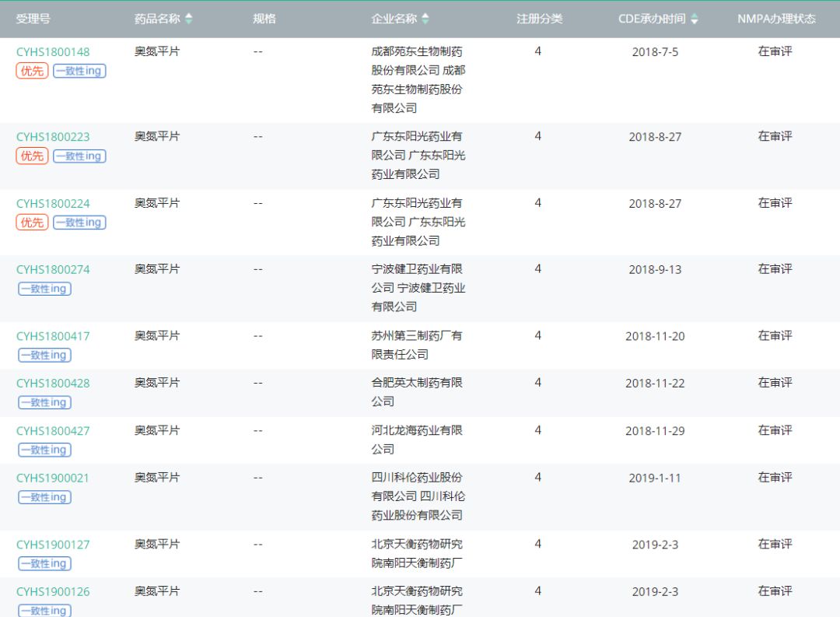Click 奥氮平片 in CYHS1800417 row
840x617 pixels.
157,335
